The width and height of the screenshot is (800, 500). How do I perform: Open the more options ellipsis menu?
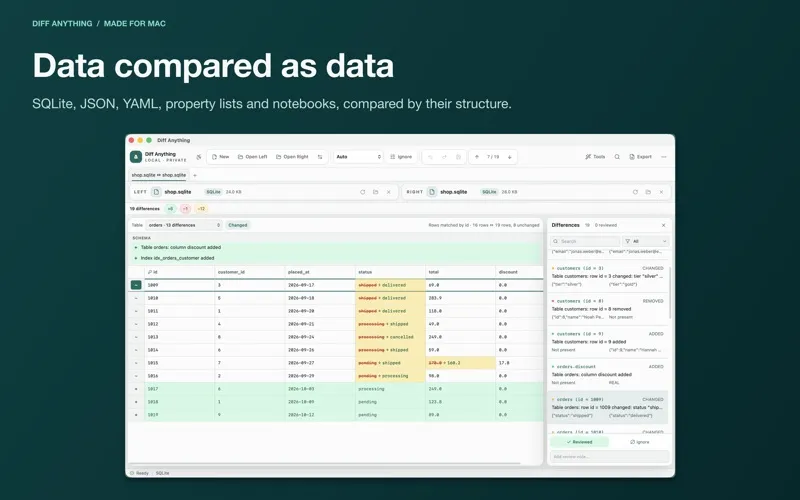664,157
